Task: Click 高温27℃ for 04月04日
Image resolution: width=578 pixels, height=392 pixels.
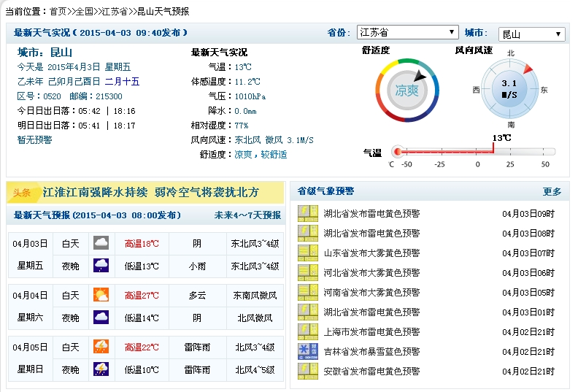Action: [x=142, y=296]
